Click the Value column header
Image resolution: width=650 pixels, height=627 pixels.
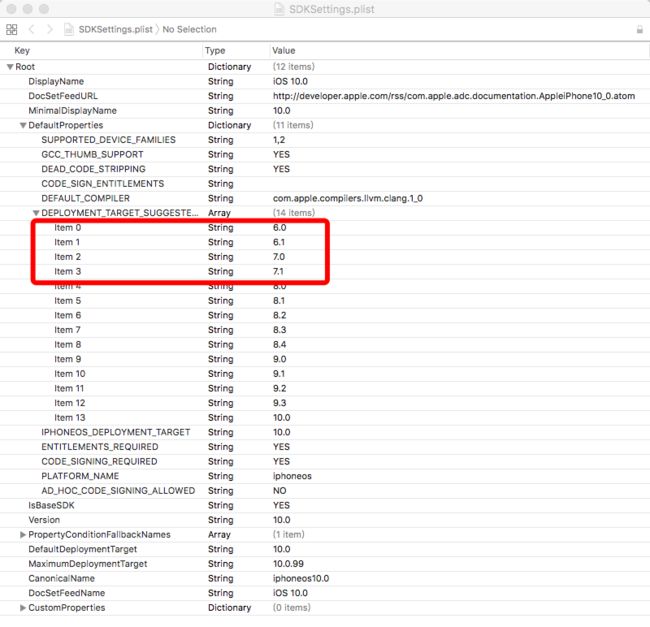point(284,51)
